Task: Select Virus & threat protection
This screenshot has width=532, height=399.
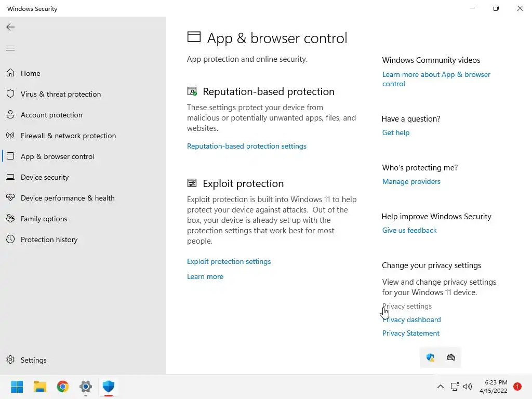Action: coord(61,94)
